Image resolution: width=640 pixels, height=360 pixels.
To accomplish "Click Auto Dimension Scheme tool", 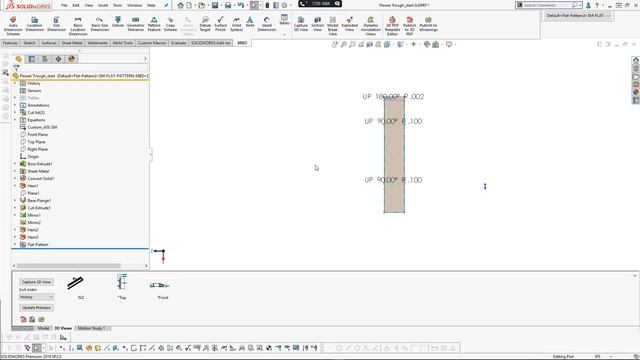I will click(x=13, y=26).
